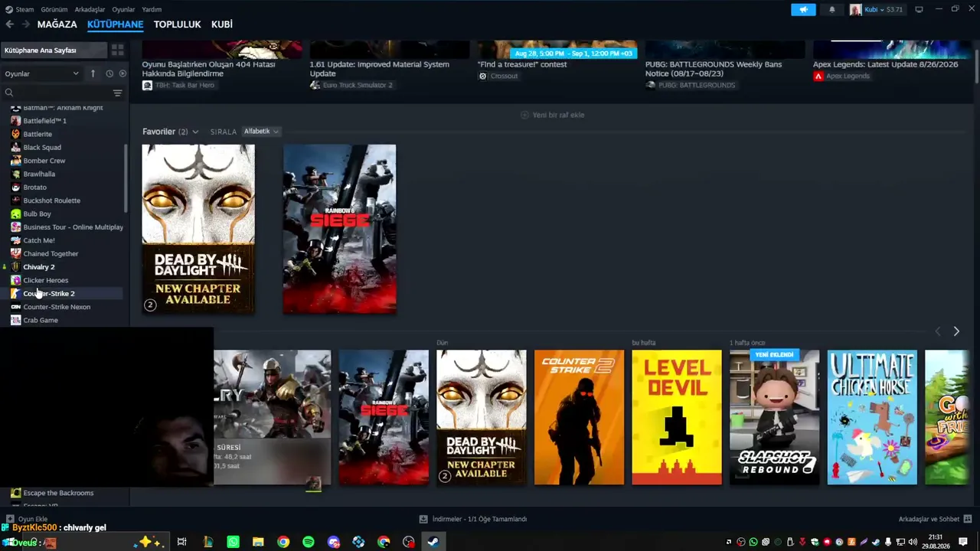Open the Level Devil game cover
This screenshot has height=551, width=980.
click(677, 417)
